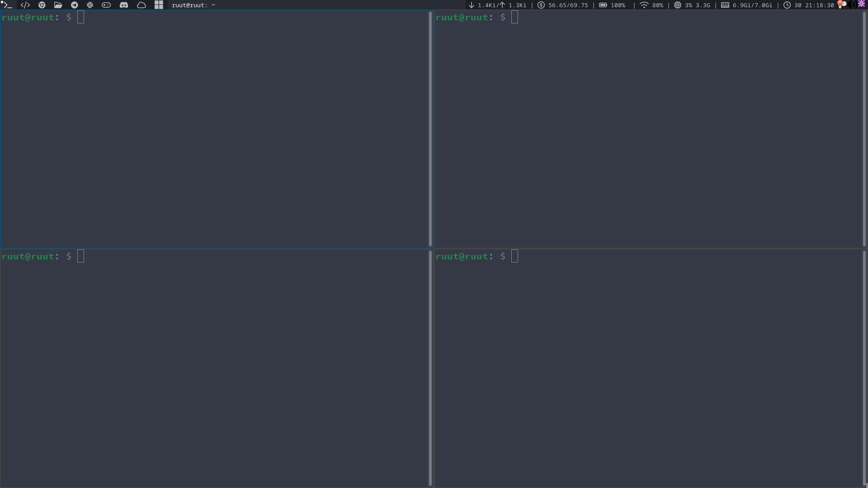Open the gamepad games workspace

click(106, 5)
